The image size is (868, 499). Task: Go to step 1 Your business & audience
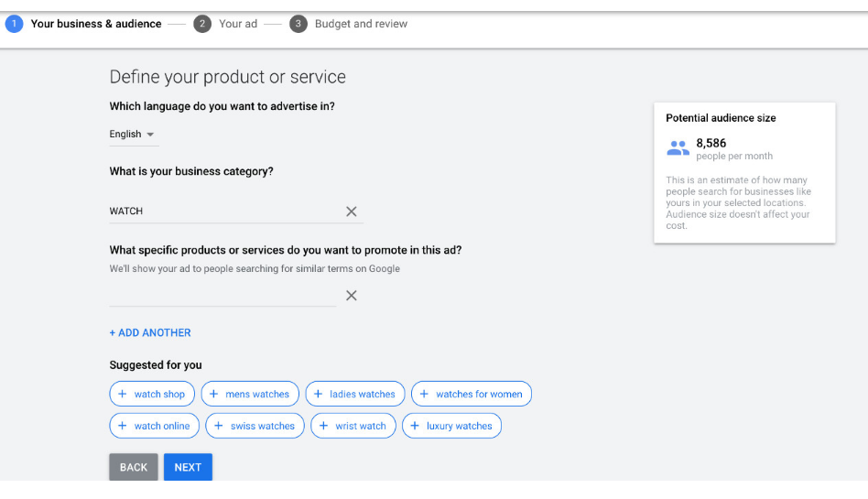pos(83,24)
